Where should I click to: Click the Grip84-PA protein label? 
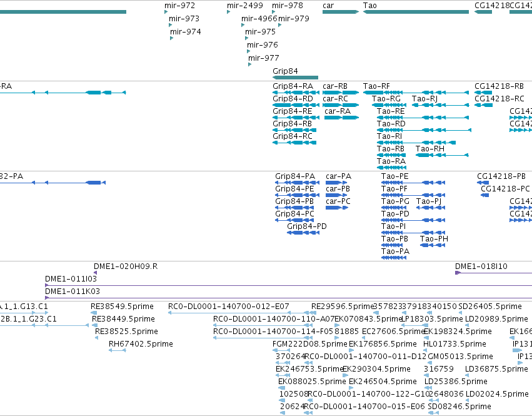(x=295, y=176)
